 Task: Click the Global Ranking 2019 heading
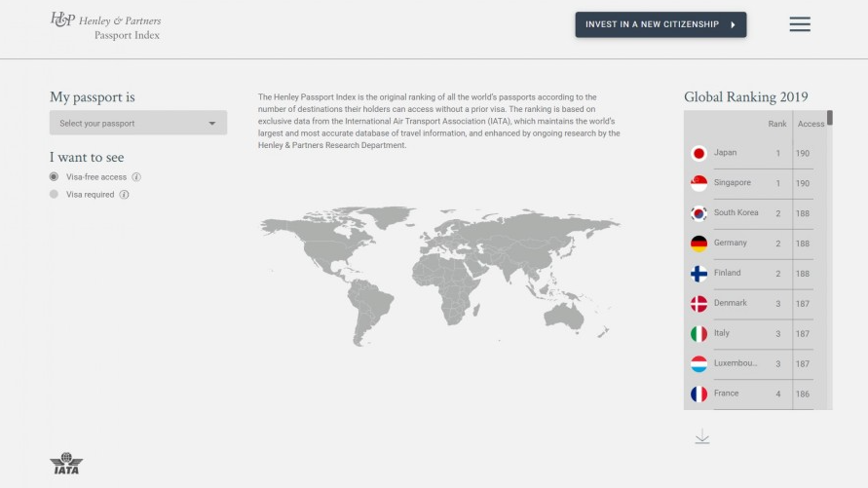coord(745,96)
